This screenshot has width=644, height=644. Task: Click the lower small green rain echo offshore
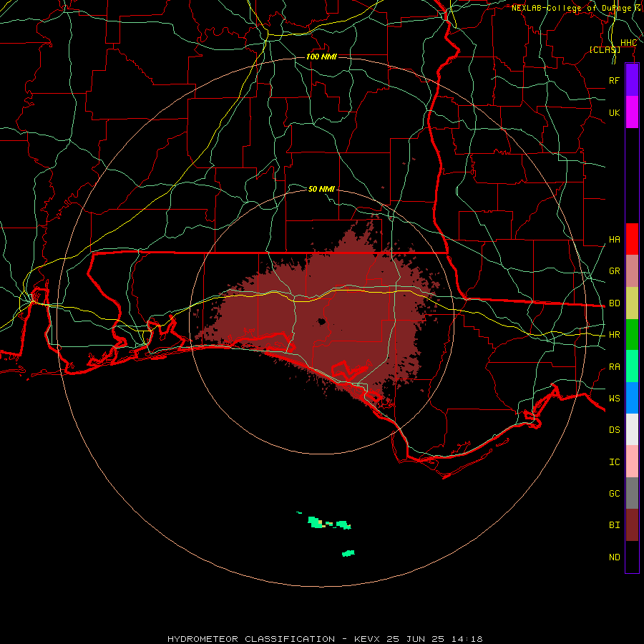pyautogui.click(x=348, y=553)
